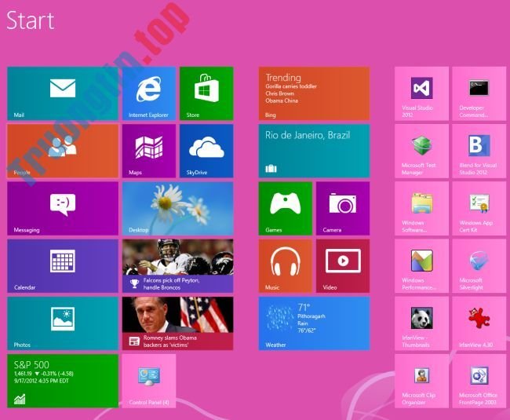The image size is (510, 420).
Task: Open Bing Trending tile
Action: (x=314, y=93)
